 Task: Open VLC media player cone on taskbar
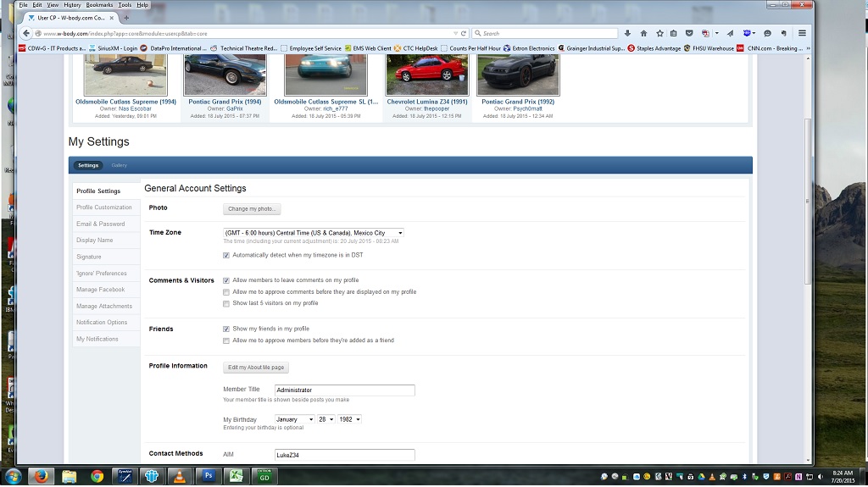[180, 476]
